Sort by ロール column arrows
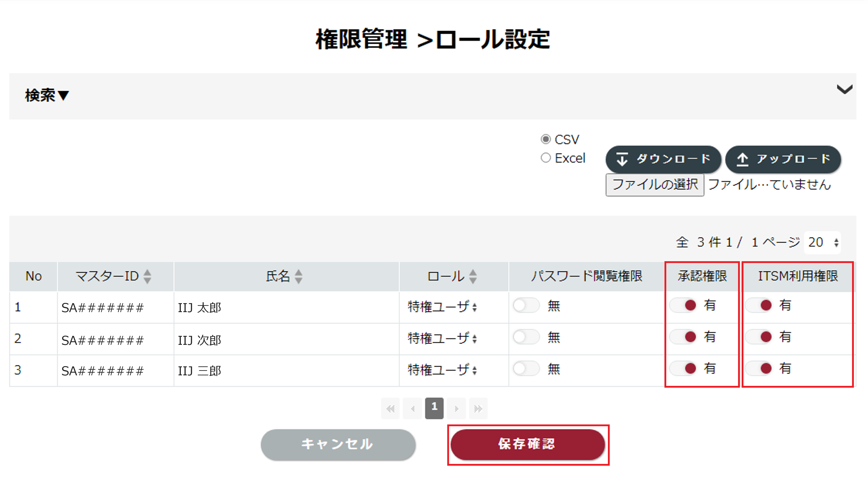 tap(473, 276)
